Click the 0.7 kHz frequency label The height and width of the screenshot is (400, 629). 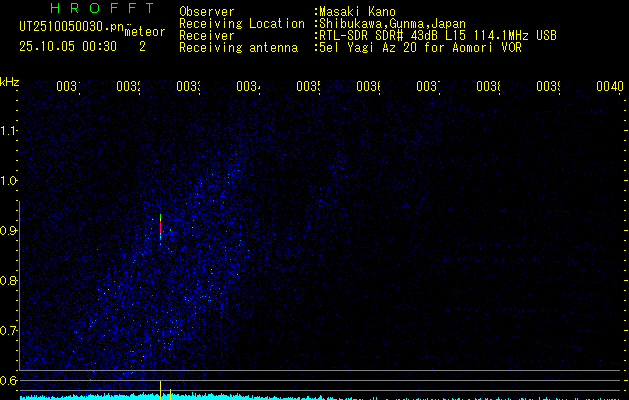[x=8, y=331]
